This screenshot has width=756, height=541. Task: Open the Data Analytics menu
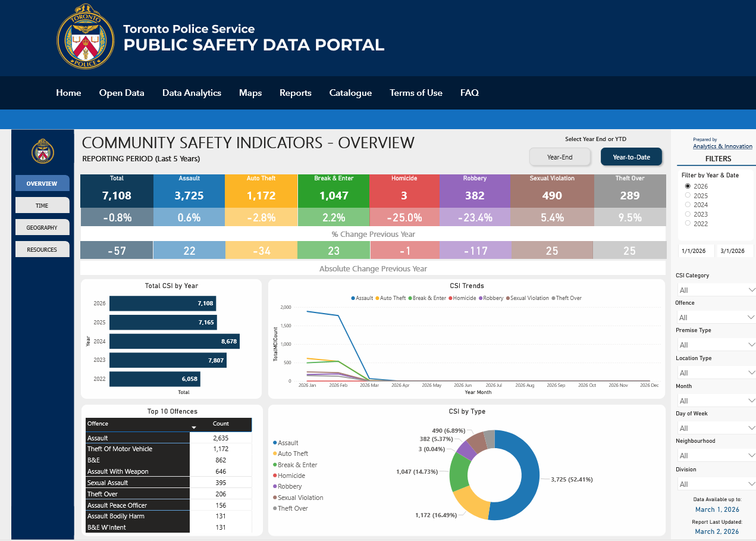(192, 93)
